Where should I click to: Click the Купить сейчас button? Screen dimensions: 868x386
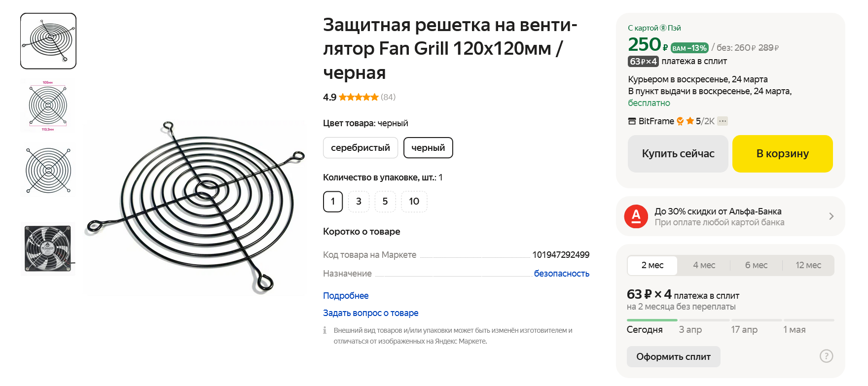pos(678,154)
